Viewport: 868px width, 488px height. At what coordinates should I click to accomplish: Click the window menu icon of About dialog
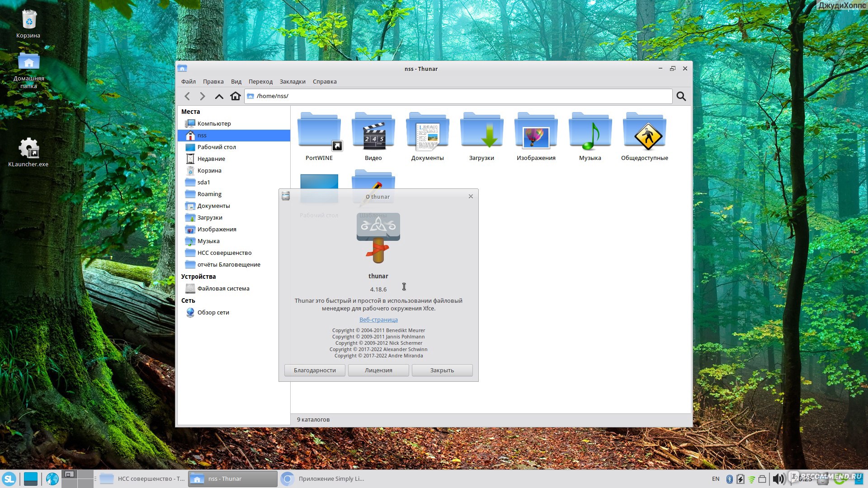[x=286, y=196]
